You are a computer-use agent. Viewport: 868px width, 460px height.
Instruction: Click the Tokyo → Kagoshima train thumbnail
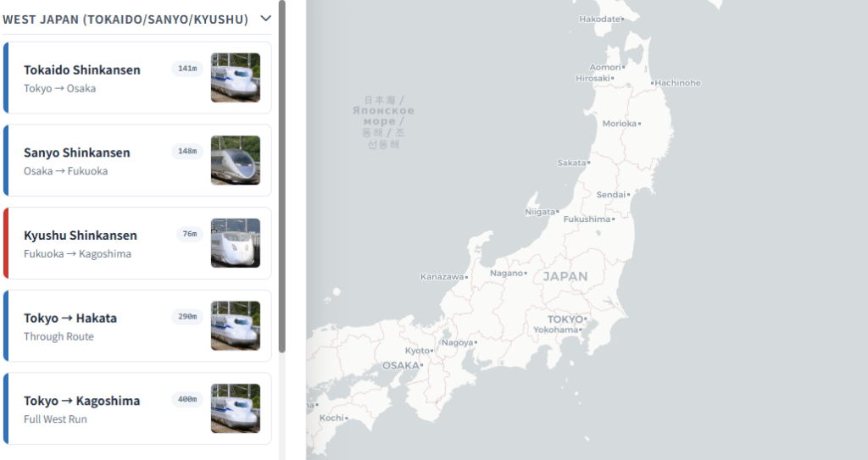(x=235, y=408)
